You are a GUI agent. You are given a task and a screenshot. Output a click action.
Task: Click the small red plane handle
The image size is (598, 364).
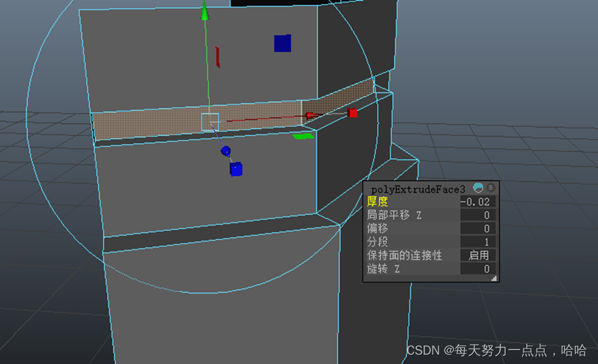[217, 57]
